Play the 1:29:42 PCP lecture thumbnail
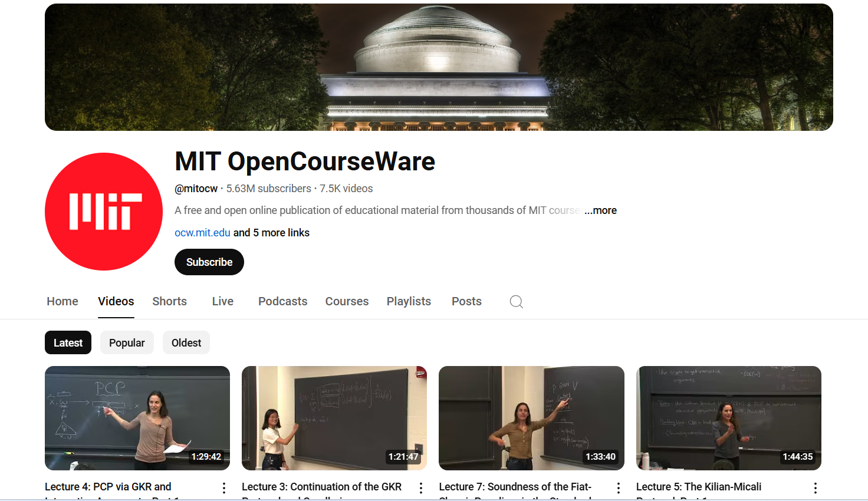The image size is (868, 501). (137, 418)
